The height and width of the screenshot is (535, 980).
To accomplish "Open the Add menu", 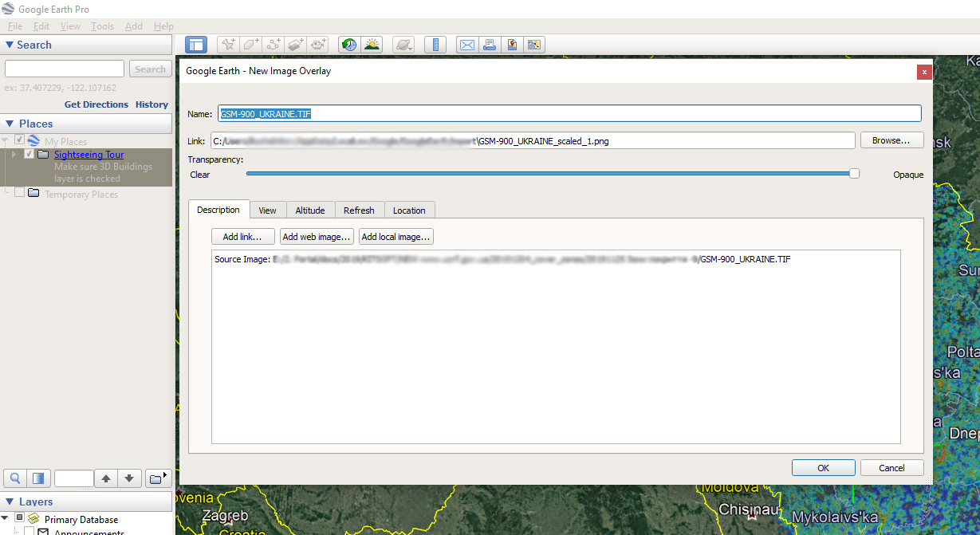I will [134, 26].
